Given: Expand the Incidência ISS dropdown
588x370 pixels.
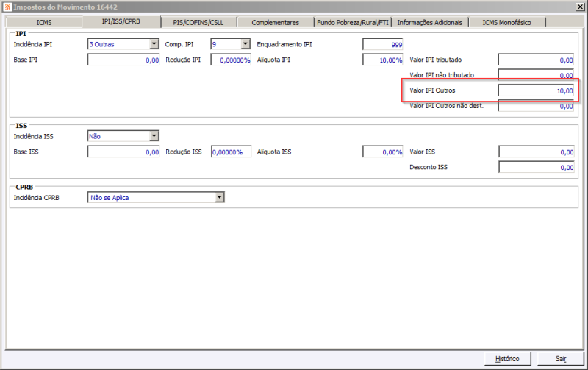Looking at the screenshot, I should [154, 136].
